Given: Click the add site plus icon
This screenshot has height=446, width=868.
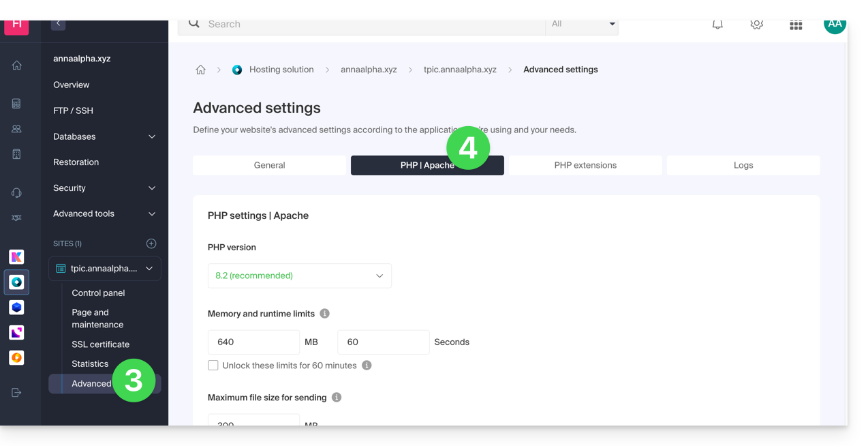Looking at the screenshot, I should pyautogui.click(x=151, y=243).
